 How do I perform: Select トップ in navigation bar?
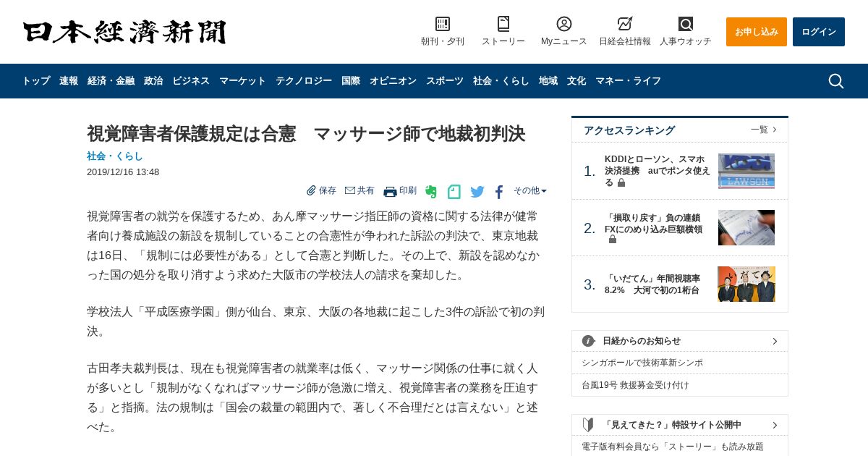pyautogui.click(x=36, y=81)
